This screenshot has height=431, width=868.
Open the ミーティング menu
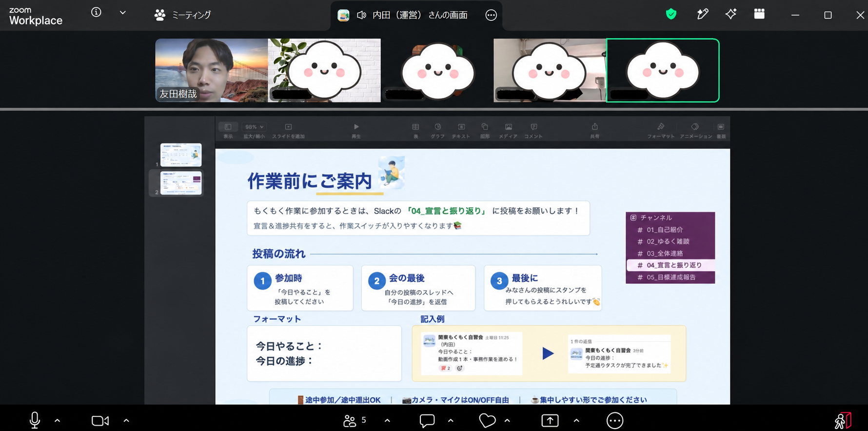point(183,15)
